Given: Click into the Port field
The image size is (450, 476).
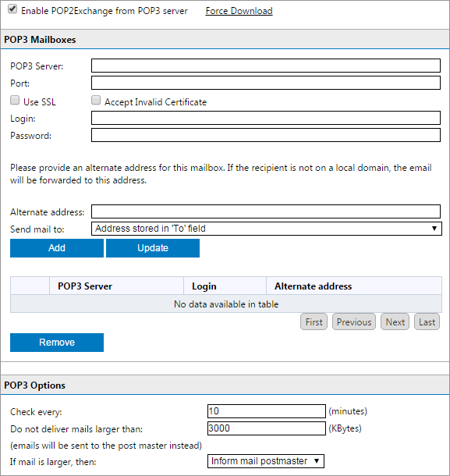Looking at the screenshot, I should click(x=266, y=83).
